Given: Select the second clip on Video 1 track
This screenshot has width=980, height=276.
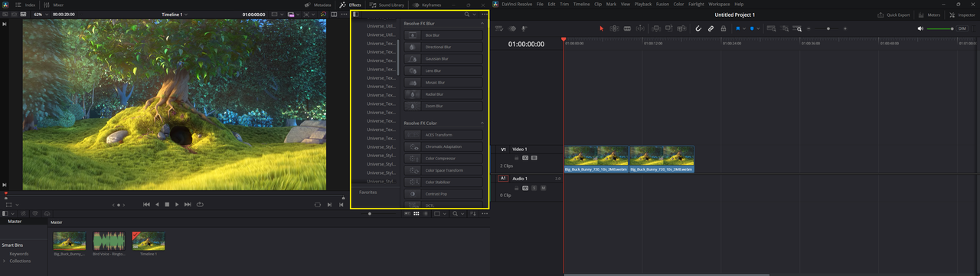Looking at the screenshot, I should [x=661, y=159].
